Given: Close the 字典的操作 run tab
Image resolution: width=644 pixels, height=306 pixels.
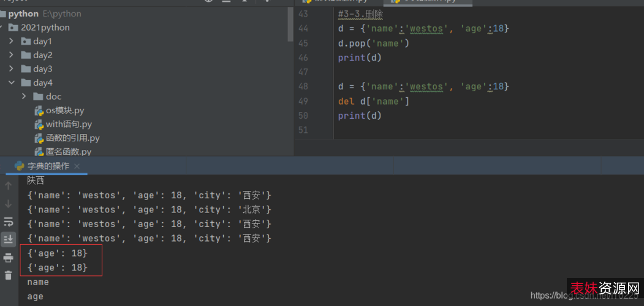Looking at the screenshot, I should coord(77,166).
